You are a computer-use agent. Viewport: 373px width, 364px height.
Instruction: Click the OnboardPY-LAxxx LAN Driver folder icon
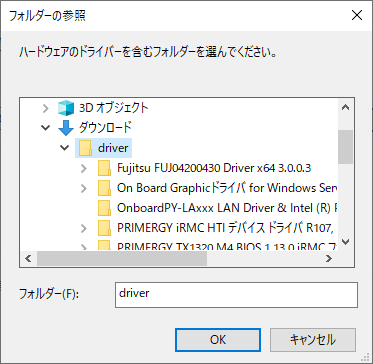pyautogui.click(x=104, y=208)
